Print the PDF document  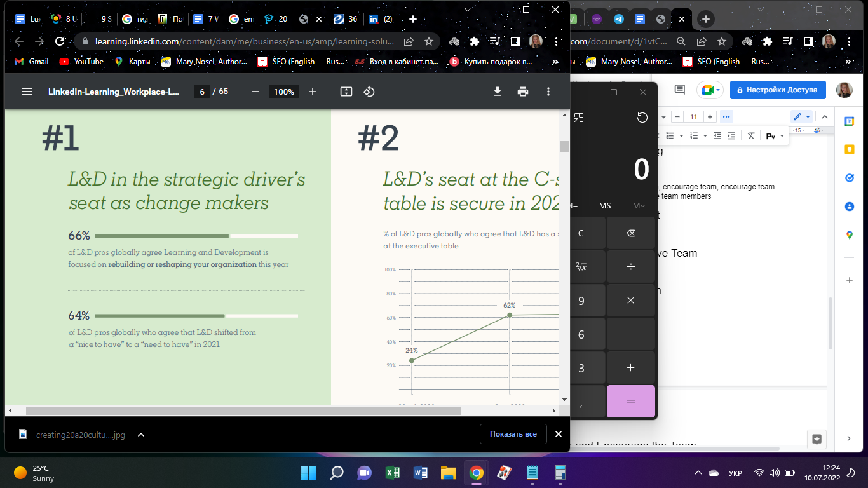pyautogui.click(x=523, y=91)
